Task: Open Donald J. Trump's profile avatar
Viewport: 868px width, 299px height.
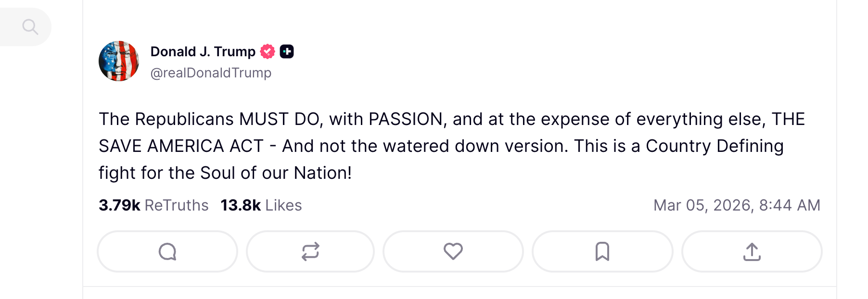Action: [x=119, y=61]
